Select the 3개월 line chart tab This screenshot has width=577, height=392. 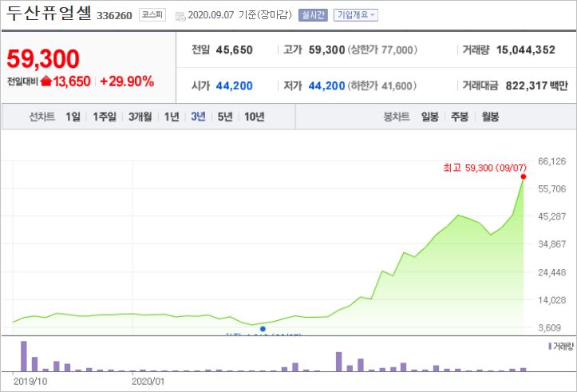140,117
